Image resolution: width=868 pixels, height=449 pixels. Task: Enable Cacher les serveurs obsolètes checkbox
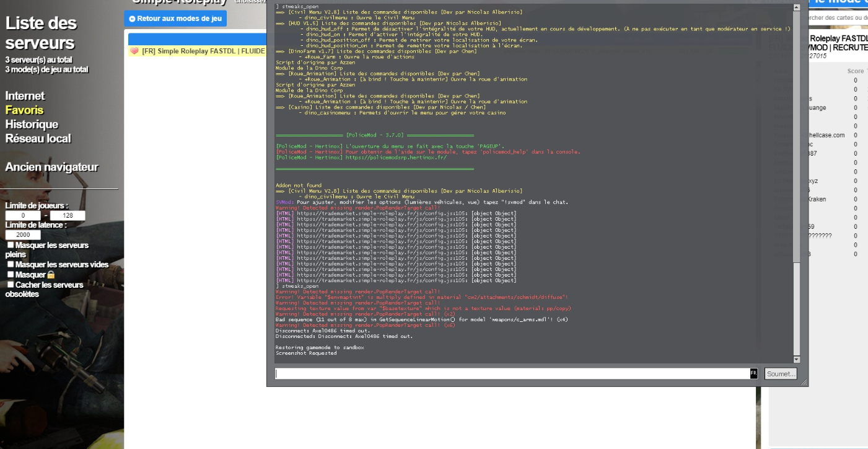[x=11, y=285]
